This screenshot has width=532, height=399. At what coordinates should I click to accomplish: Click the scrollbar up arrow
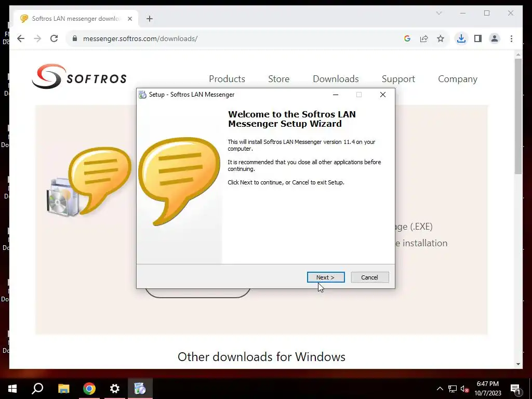coord(518,54)
